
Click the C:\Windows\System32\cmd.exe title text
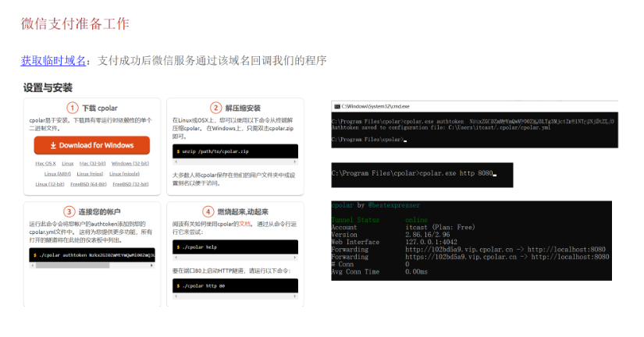(375, 106)
